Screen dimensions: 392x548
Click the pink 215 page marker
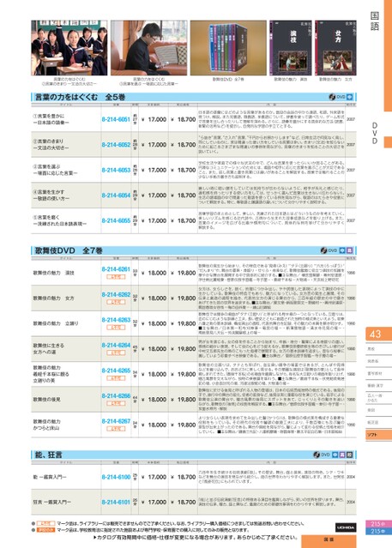pos(379,524)
